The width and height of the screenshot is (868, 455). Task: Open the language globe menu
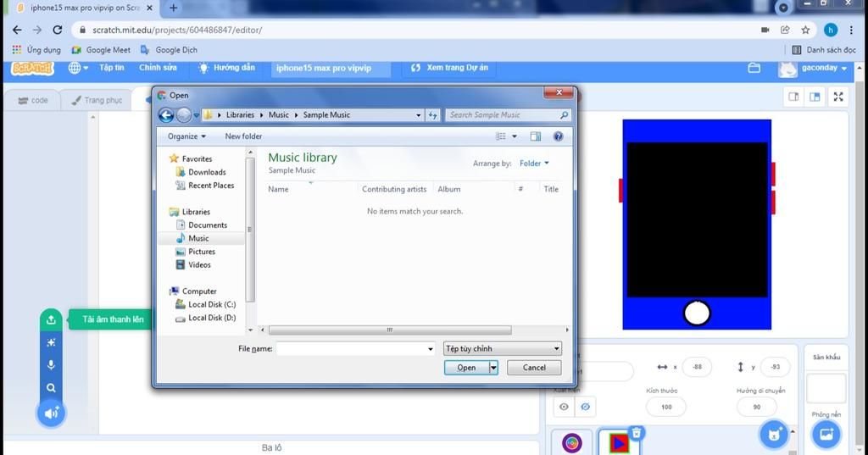(x=78, y=68)
